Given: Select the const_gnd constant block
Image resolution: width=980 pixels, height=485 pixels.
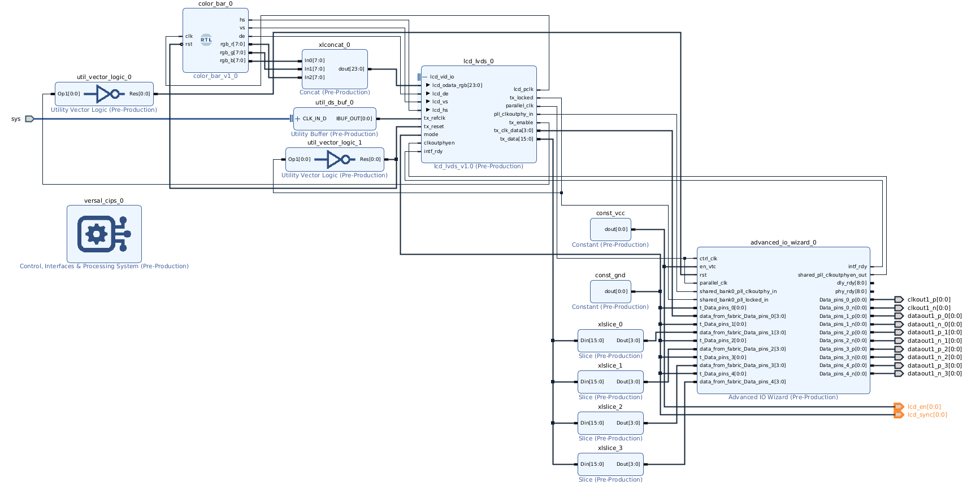Looking at the screenshot, I should pos(610,291).
